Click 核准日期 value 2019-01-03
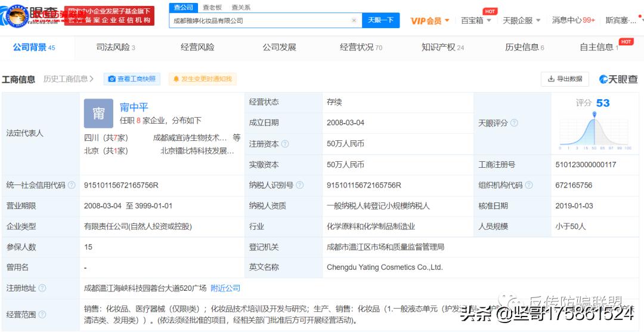This screenshot has height=332, width=644. coord(574,205)
